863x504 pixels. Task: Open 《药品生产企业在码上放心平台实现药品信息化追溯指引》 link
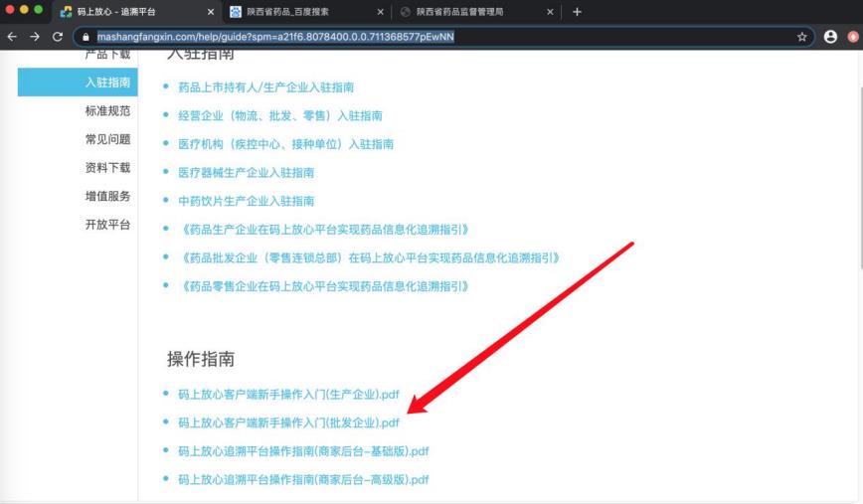pos(325,230)
